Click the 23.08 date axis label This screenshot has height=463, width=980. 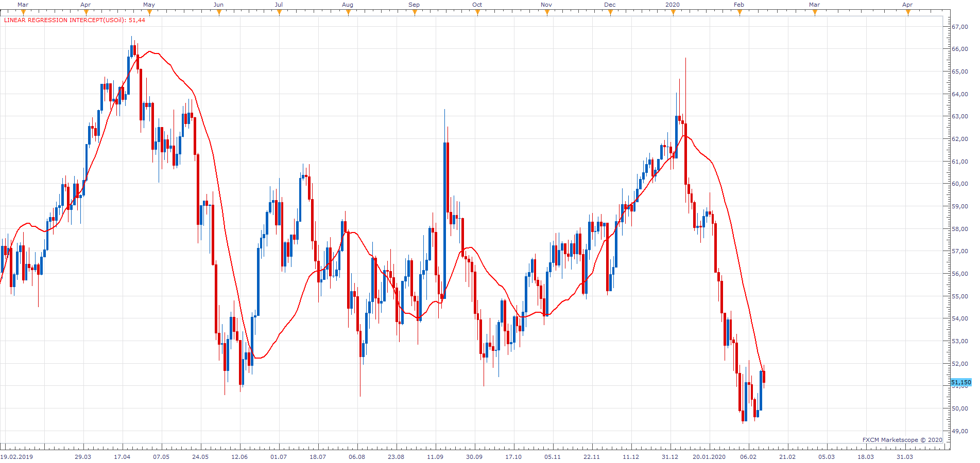pyautogui.click(x=396, y=457)
